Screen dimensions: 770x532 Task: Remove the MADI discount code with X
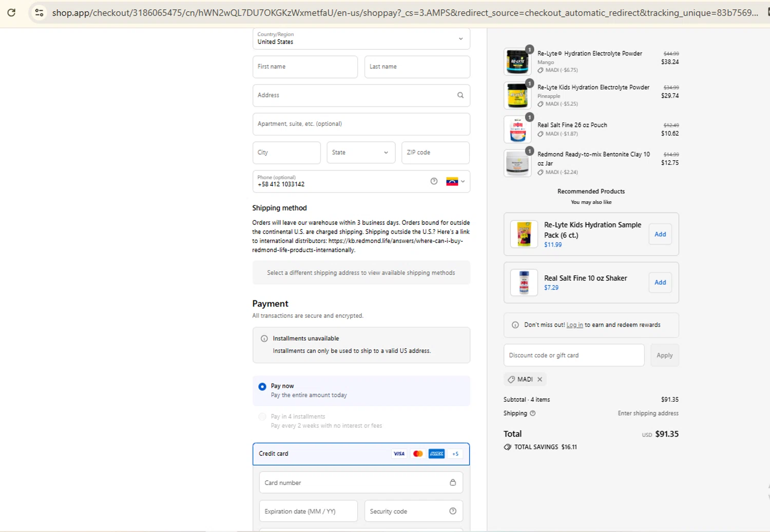(540, 379)
